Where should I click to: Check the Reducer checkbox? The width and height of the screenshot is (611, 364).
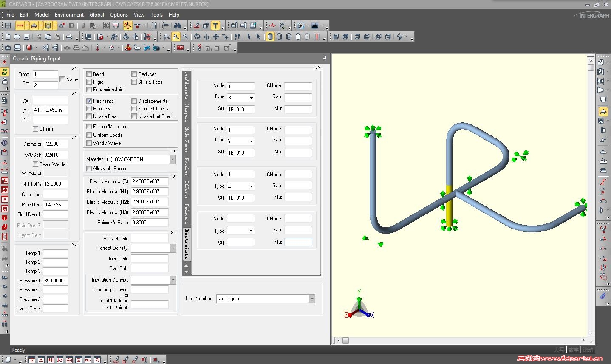point(134,74)
